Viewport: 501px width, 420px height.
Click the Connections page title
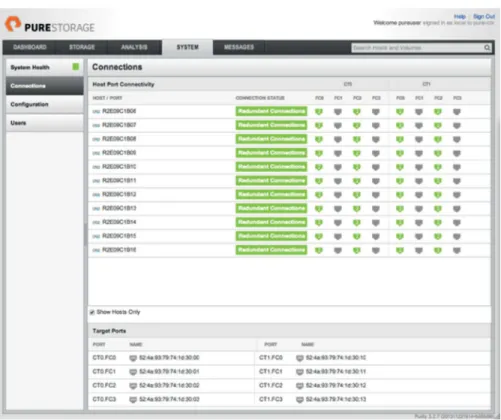tap(117, 67)
